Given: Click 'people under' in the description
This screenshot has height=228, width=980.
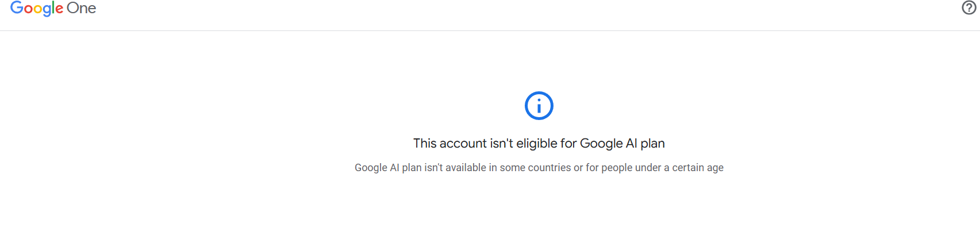Looking at the screenshot, I should pos(631,168).
